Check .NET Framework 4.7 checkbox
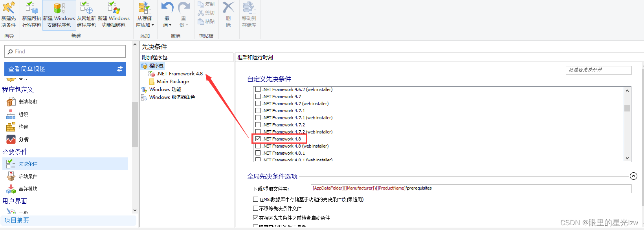This screenshot has width=644, height=230. pyautogui.click(x=258, y=97)
